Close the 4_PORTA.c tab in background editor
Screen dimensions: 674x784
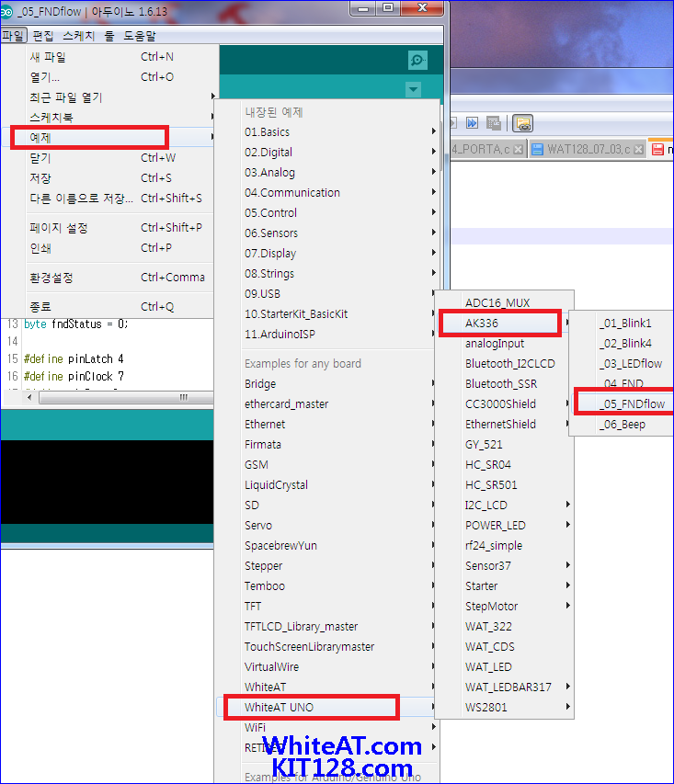(x=519, y=150)
